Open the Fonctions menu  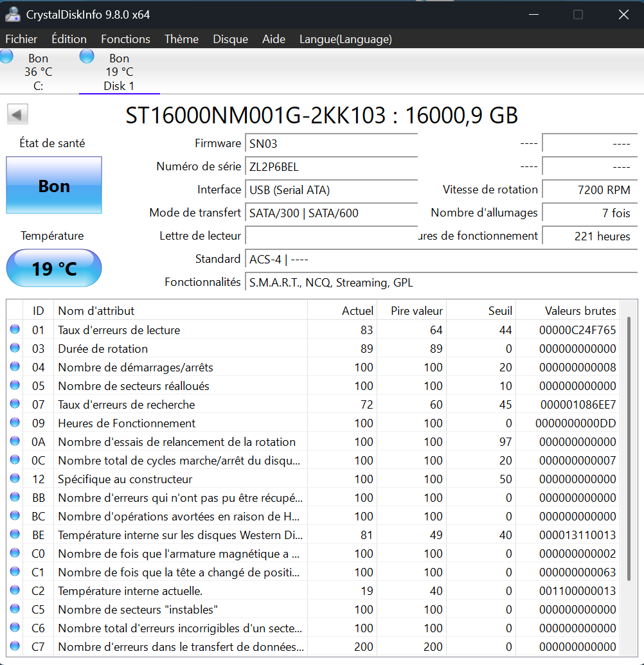tap(125, 39)
